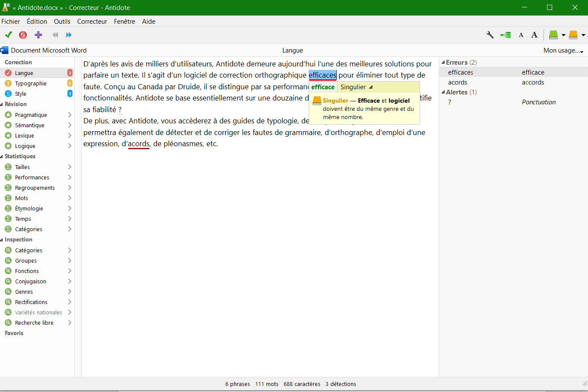Expand the Singulier explanation triangle
Image resolution: width=588 pixels, height=392 pixels.
click(x=371, y=87)
